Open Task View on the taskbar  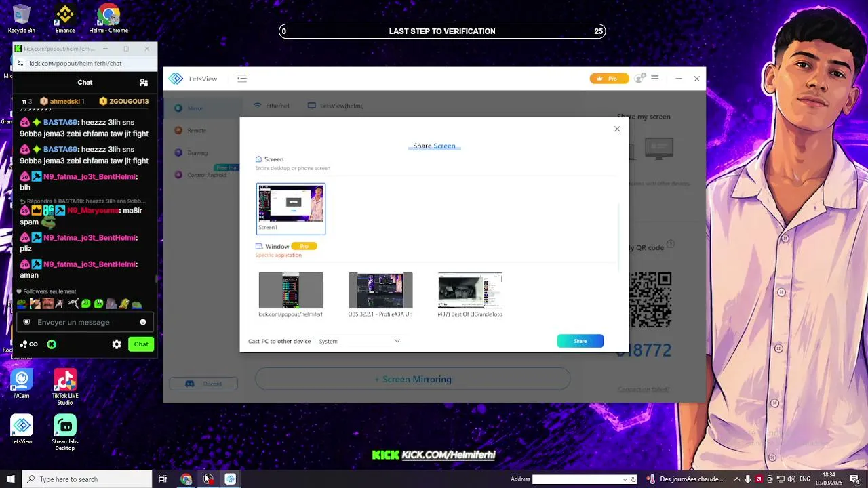(163, 479)
